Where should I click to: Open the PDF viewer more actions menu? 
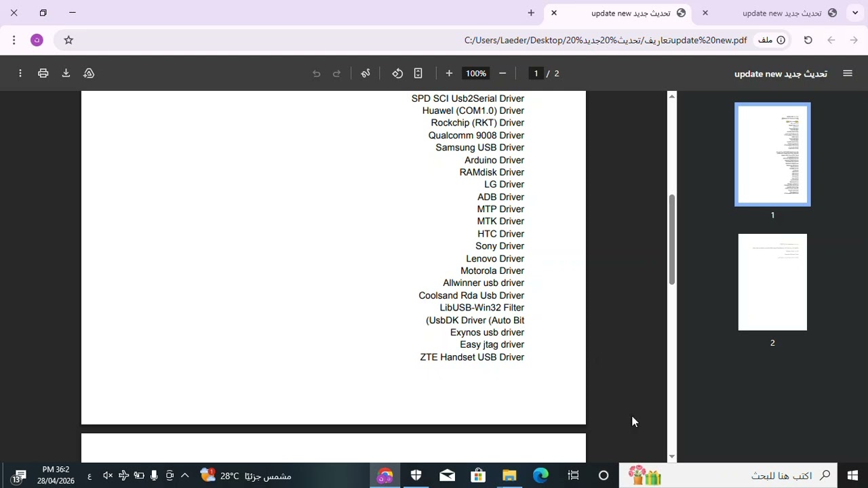tap(20, 73)
